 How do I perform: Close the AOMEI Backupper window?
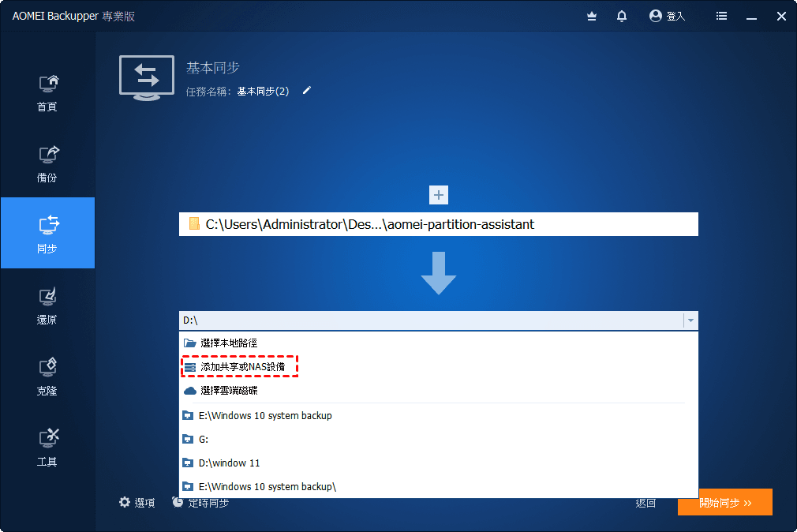click(782, 17)
